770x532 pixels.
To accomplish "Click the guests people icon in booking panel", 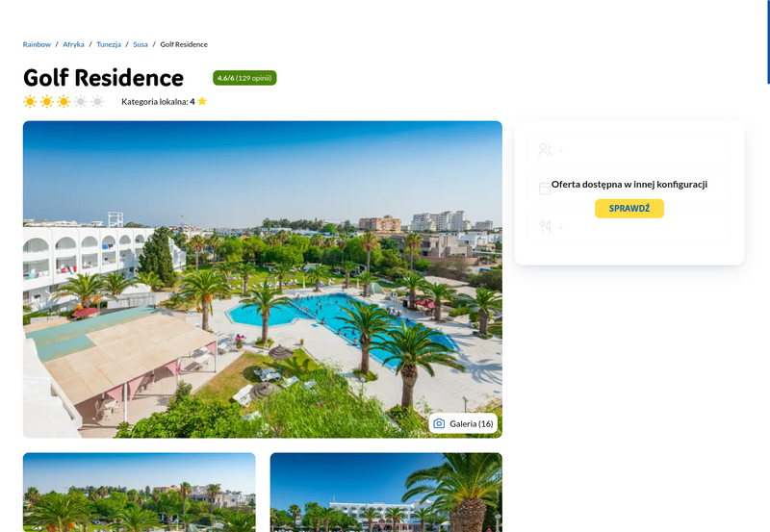I will 545,150.
